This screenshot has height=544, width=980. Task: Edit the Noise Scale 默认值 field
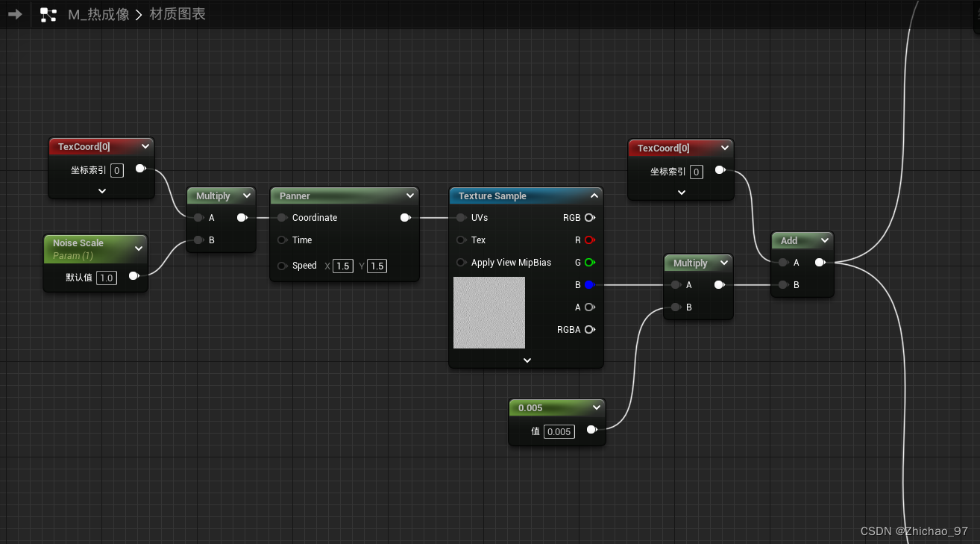click(107, 278)
